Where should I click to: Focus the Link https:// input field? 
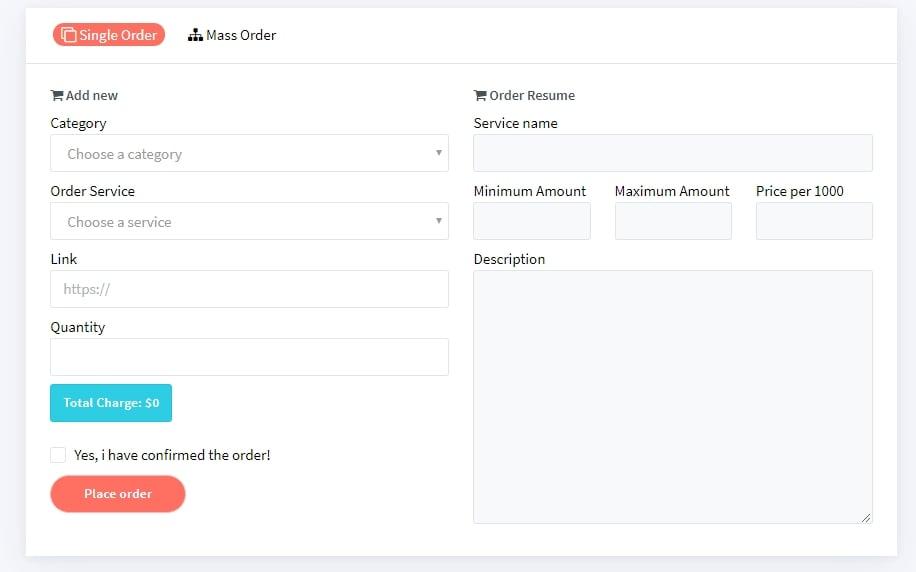[249, 290]
